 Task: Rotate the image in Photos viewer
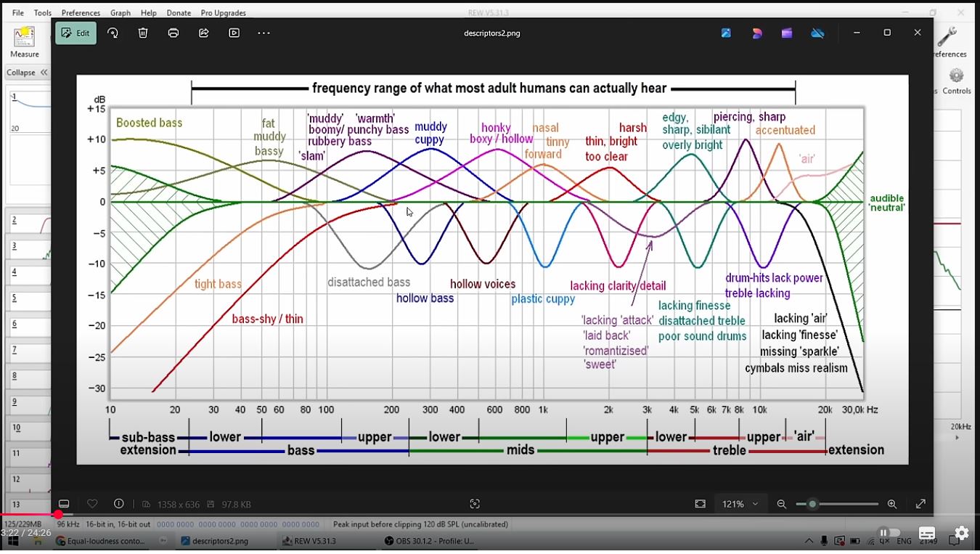tap(113, 33)
